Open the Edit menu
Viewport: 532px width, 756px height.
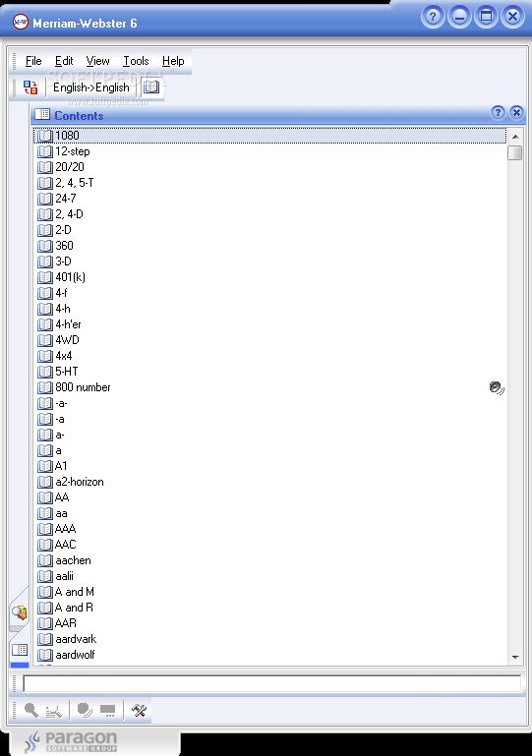pos(64,61)
